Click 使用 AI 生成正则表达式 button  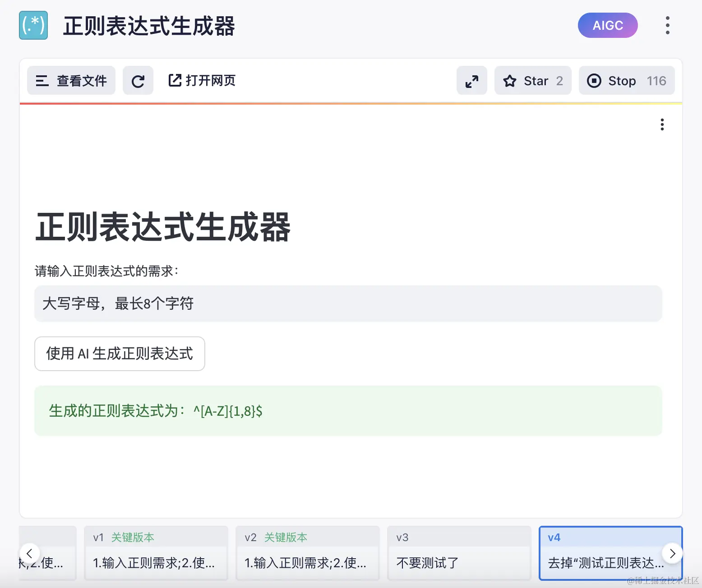click(x=120, y=354)
